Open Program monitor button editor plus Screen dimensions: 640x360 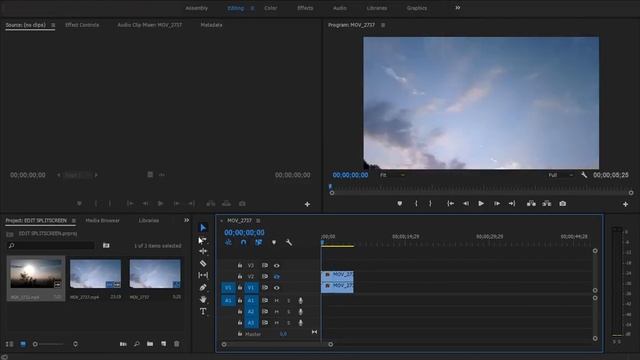point(625,204)
